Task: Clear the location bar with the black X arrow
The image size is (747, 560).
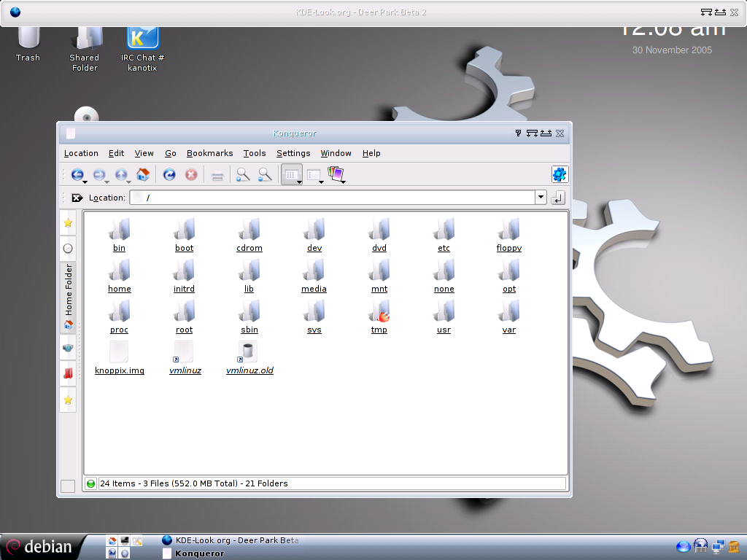Action: pos(77,198)
